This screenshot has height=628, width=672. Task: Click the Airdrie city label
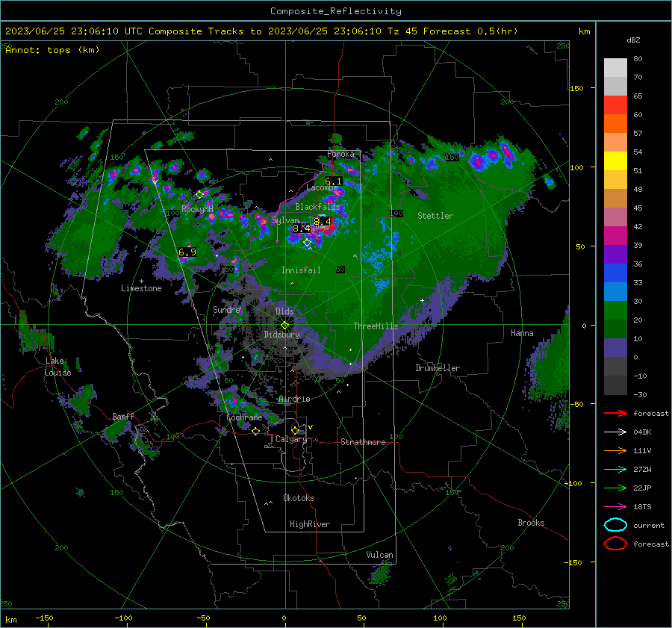[x=294, y=399]
